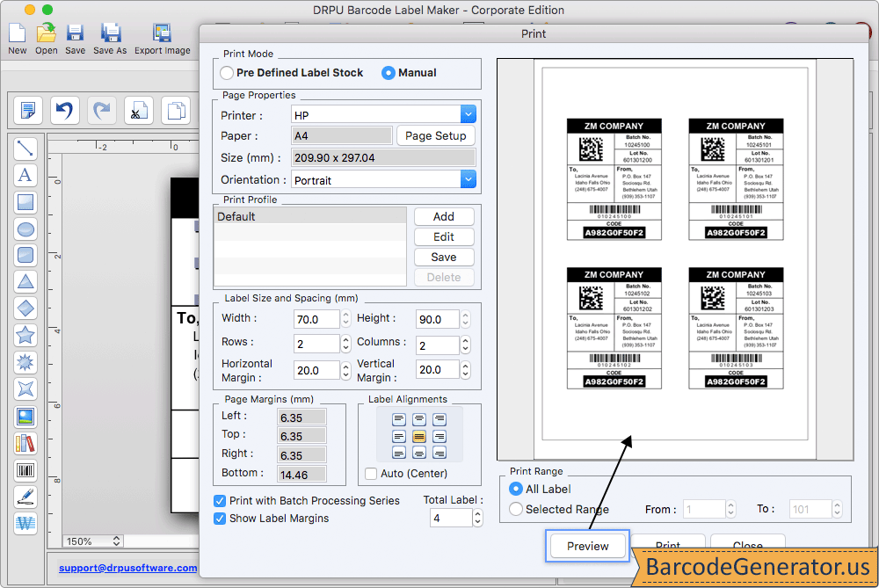Click the label properties note icon
The height and width of the screenshot is (588, 879).
tap(27, 111)
